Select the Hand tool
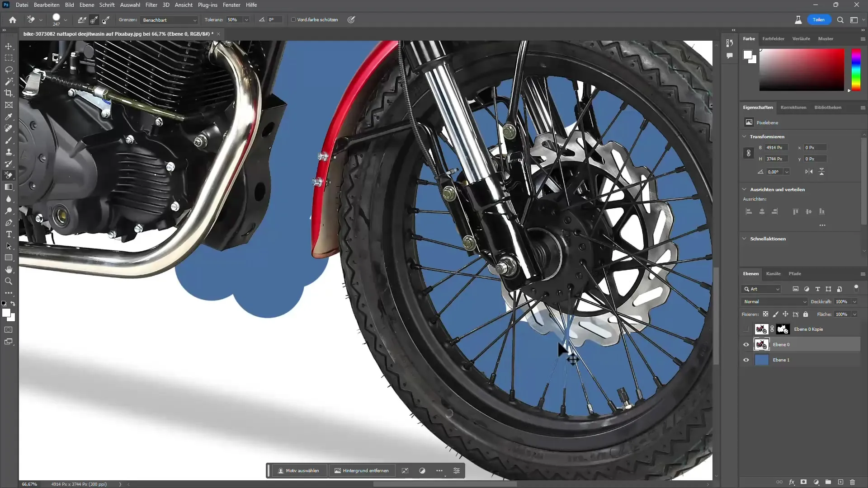 pyautogui.click(x=9, y=270)
